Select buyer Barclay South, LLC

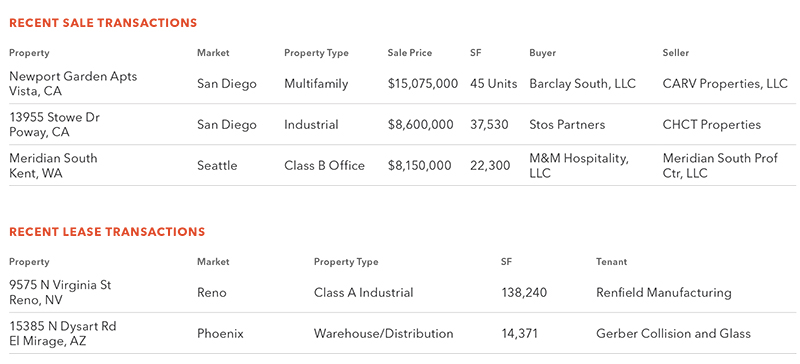(x=583, y=84)
